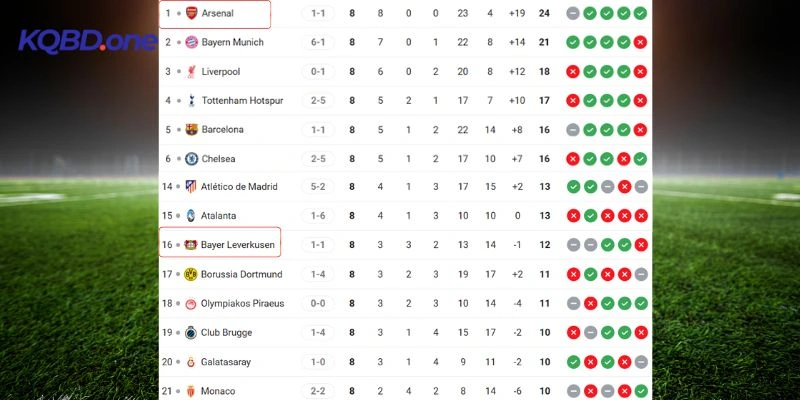Click Atlético de Madrid's 5-2 score box

click(318, 187)
